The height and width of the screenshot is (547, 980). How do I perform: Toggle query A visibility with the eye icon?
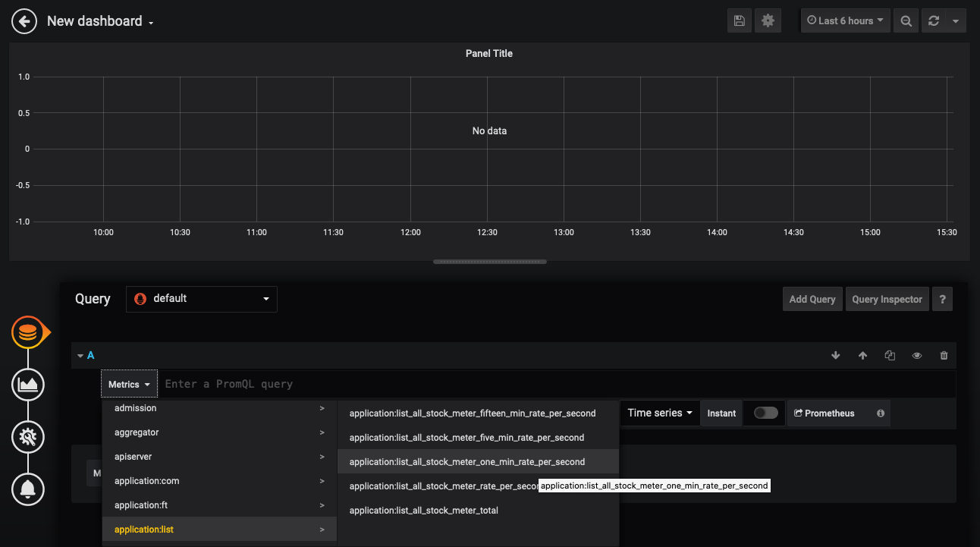click(x=917, y=355)
